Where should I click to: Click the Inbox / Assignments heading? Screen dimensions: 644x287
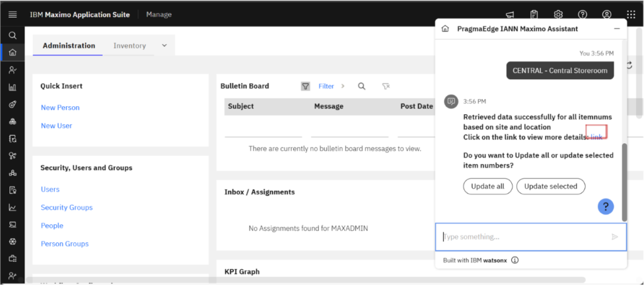(x=260, y=192)
